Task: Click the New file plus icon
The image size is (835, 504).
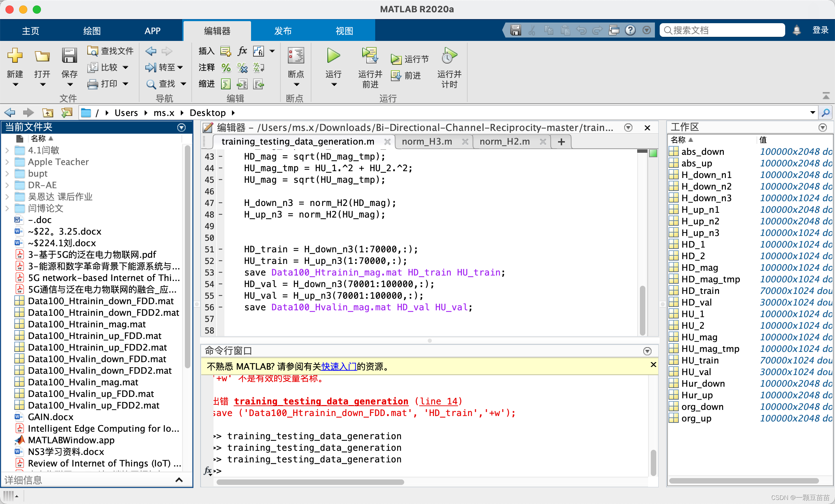Action: [15, 55]
